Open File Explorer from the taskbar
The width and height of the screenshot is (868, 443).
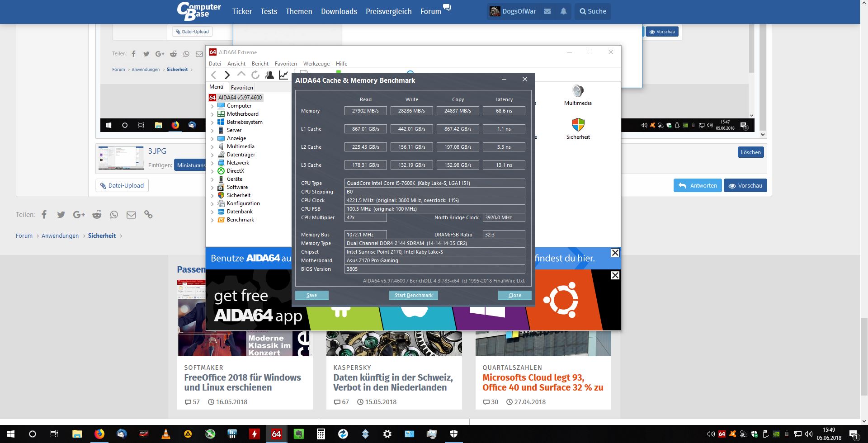click(77, 434)
